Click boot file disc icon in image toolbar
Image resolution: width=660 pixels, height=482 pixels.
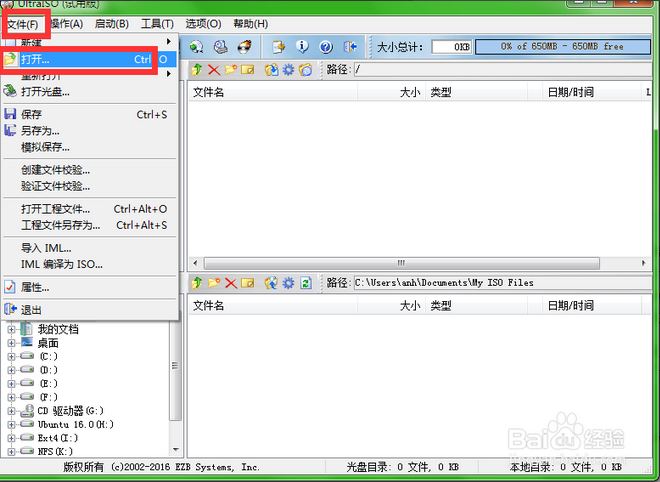tap(306, 69)
